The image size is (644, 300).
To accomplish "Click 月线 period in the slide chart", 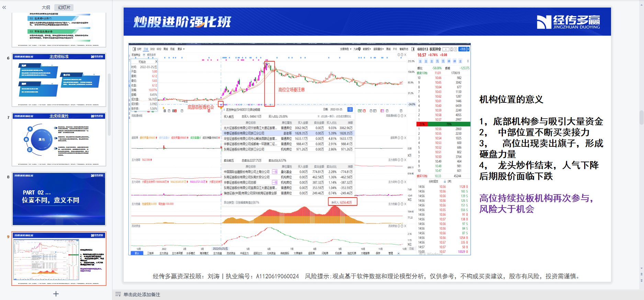I will pyautogui.click(x=172, y=49).
